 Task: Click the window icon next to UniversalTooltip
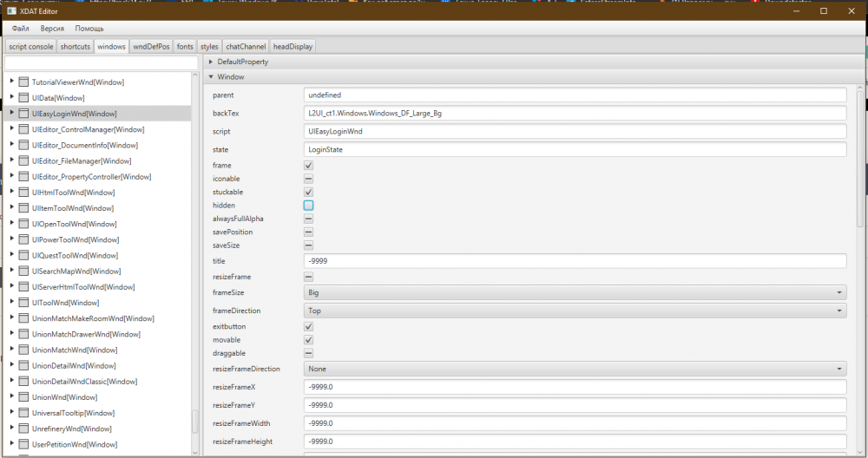tap(23, 413)
